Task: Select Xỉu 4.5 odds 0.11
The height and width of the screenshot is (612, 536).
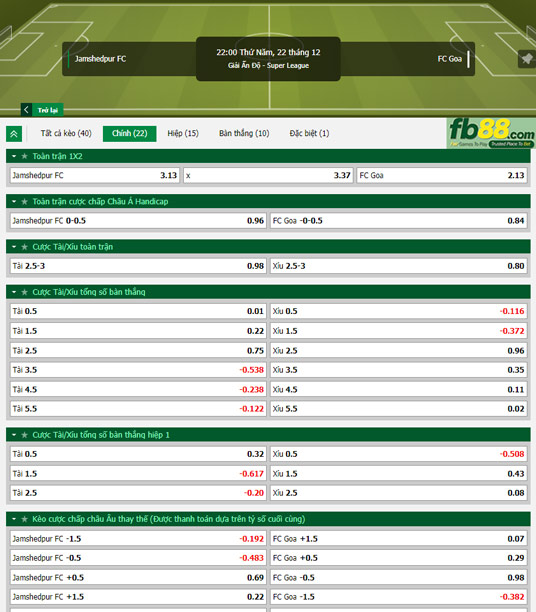Action: pos(399,390)
